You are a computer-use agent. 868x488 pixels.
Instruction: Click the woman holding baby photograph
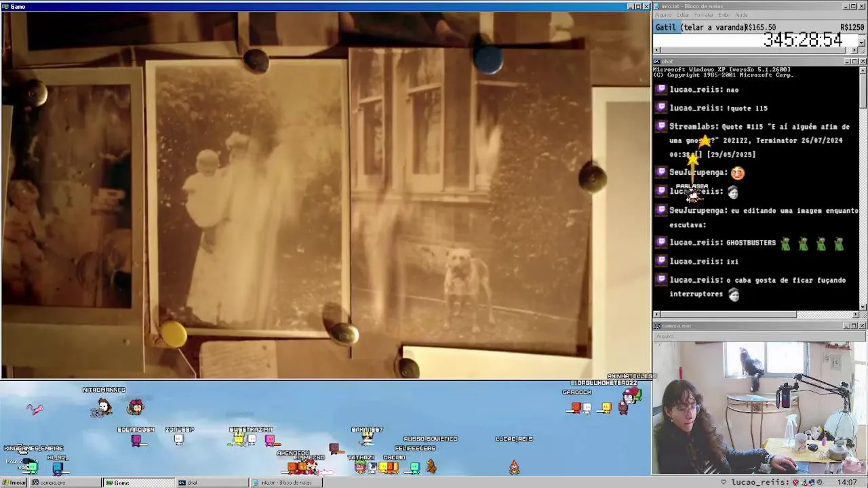click(x=247, y=197)
